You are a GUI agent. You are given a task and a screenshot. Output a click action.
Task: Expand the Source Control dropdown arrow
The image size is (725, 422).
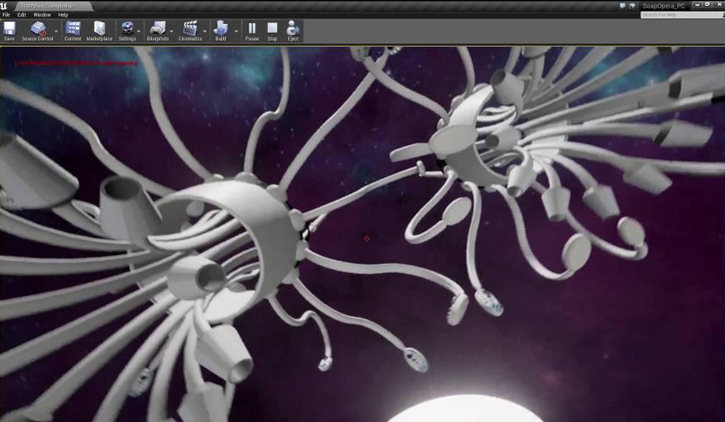pyautogui.click(x=57, y=31)
